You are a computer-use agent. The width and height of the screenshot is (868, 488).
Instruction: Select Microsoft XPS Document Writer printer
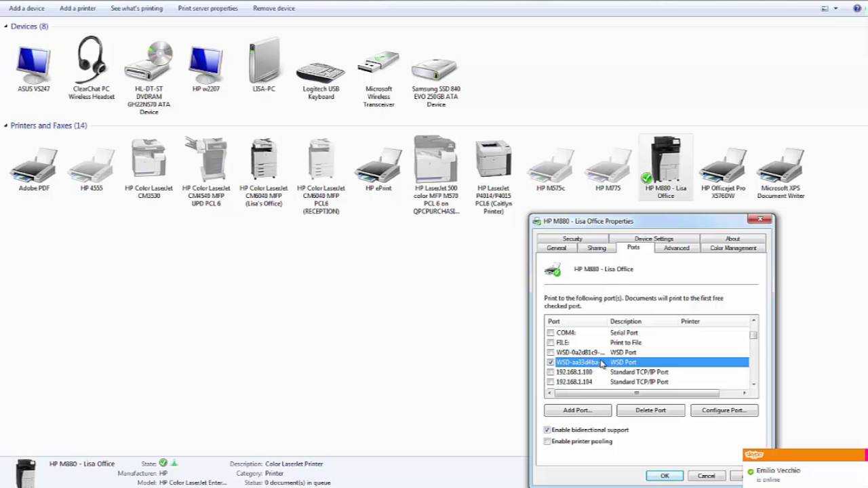point(781,174)
